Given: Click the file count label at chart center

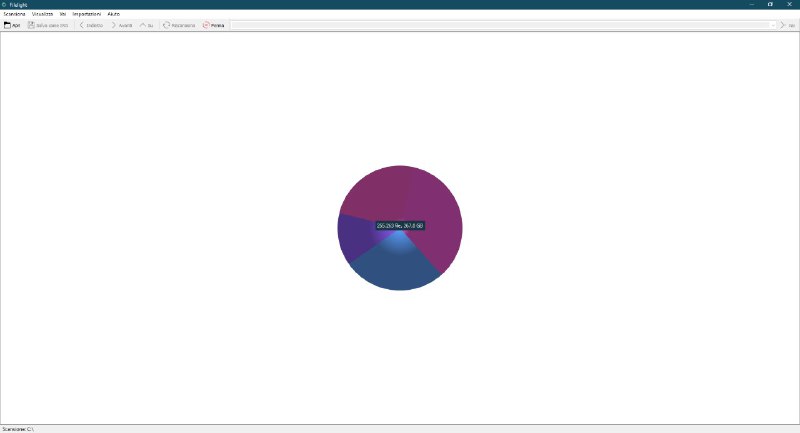Looking at the screenshot, I should tap(400, 226).
